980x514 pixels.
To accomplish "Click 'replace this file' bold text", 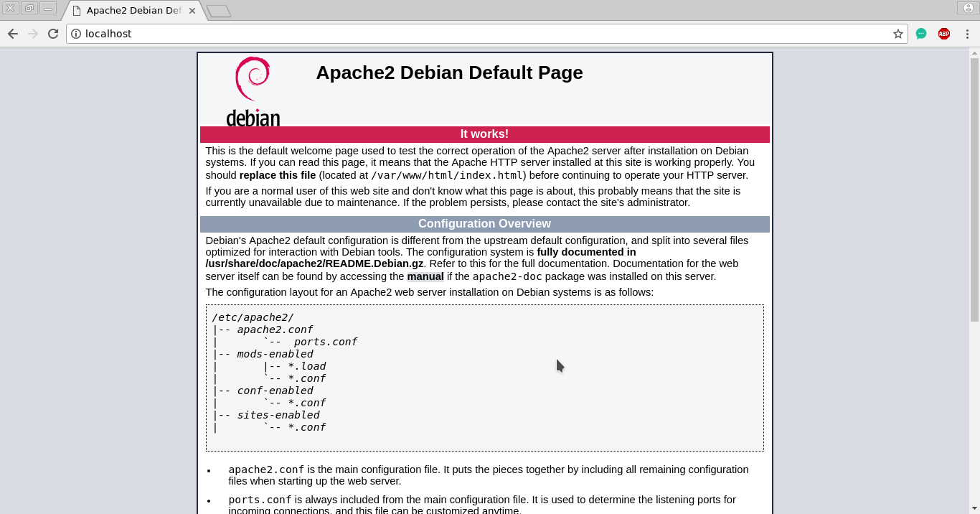I will click(278, 175).
